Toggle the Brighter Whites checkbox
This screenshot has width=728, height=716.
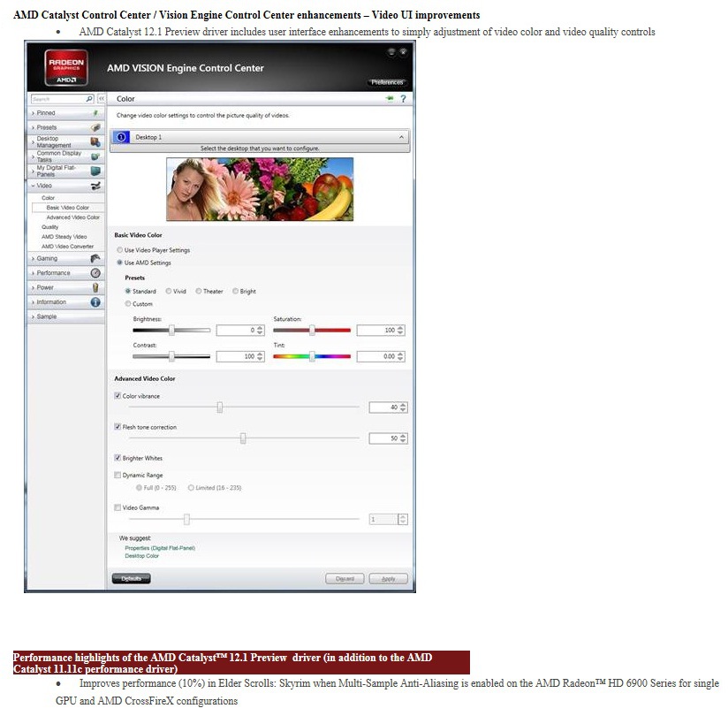pos(118,458)
